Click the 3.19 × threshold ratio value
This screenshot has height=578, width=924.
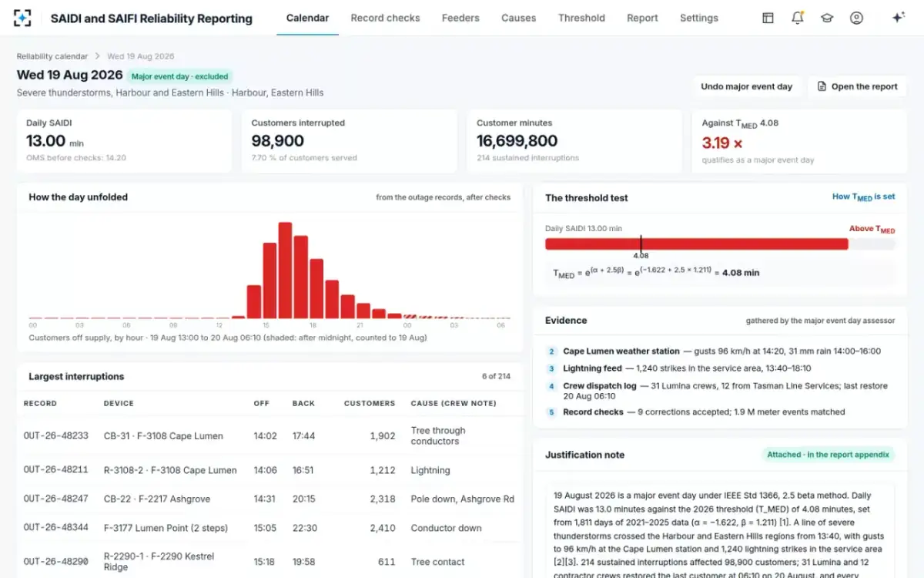pyautogui.click(x=721, y=143)
